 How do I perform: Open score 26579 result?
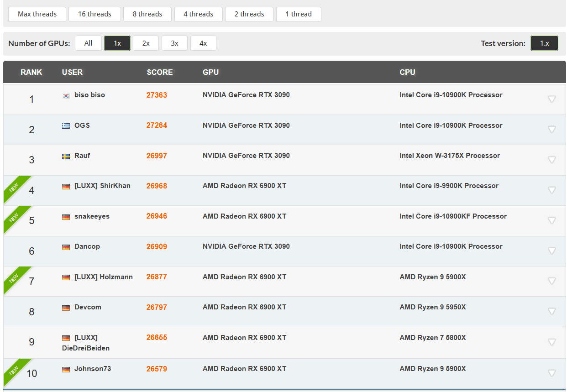tap(157, 369)
